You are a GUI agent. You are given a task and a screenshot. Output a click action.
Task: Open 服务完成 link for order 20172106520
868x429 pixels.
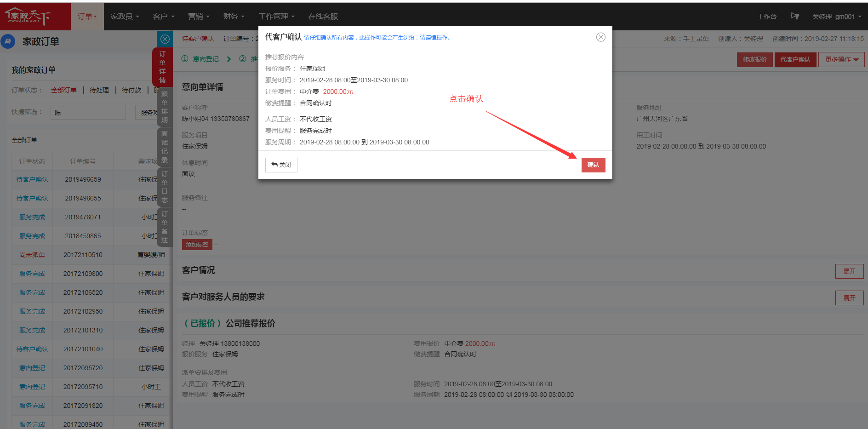(32, 292)
